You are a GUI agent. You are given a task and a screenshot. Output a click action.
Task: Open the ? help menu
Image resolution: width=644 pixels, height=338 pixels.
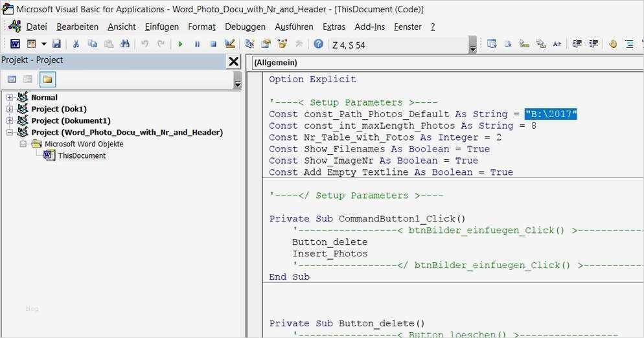pyautogui.click(x=433, y=27)
